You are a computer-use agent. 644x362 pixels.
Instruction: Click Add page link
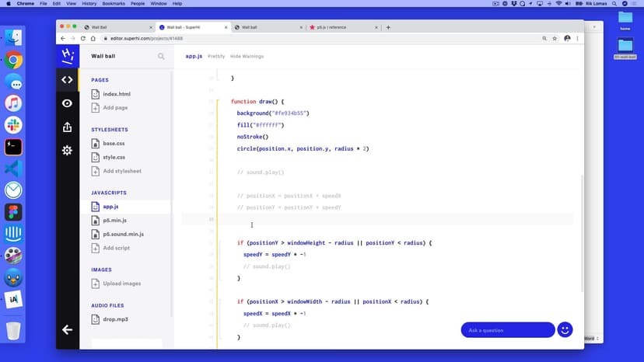pos(115,108)
